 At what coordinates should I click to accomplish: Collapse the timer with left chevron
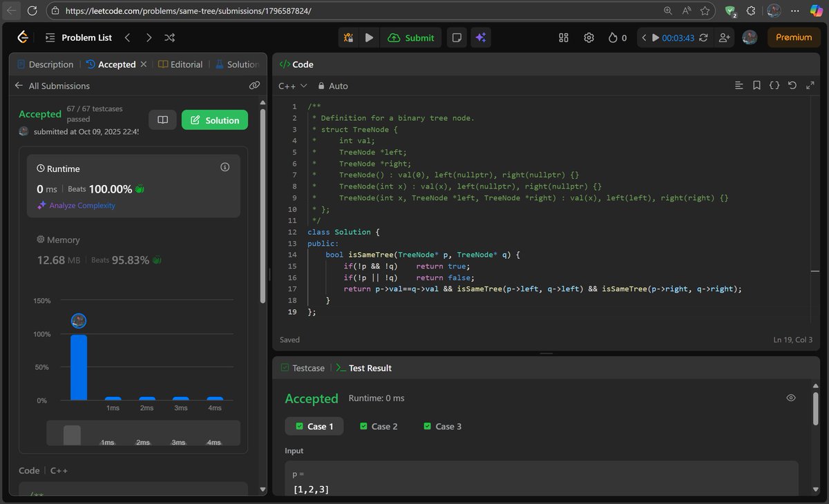644,38
